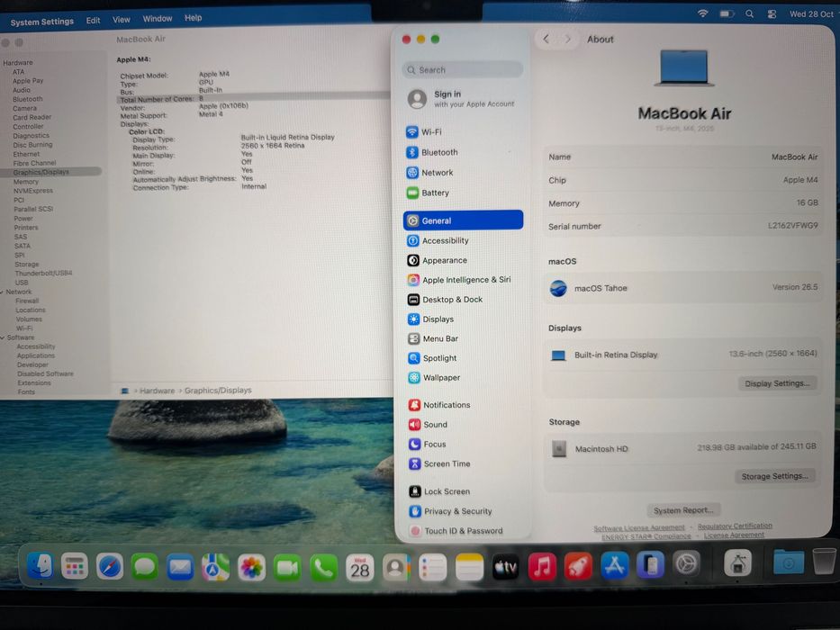Click the Total Number of Cores row

coord(252,99)
